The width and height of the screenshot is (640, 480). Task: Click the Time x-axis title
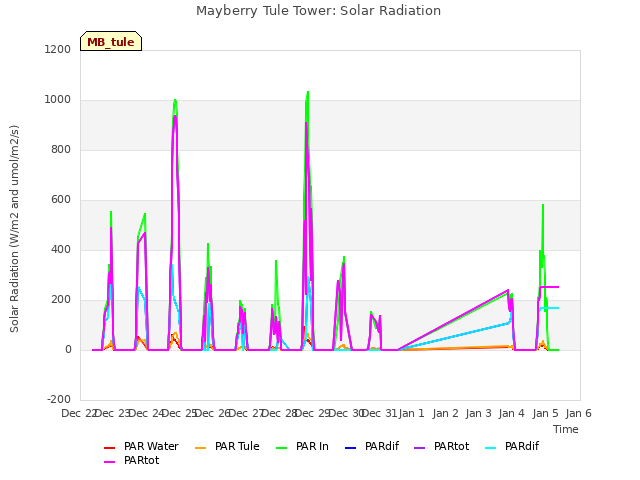[x=566, y=429]
